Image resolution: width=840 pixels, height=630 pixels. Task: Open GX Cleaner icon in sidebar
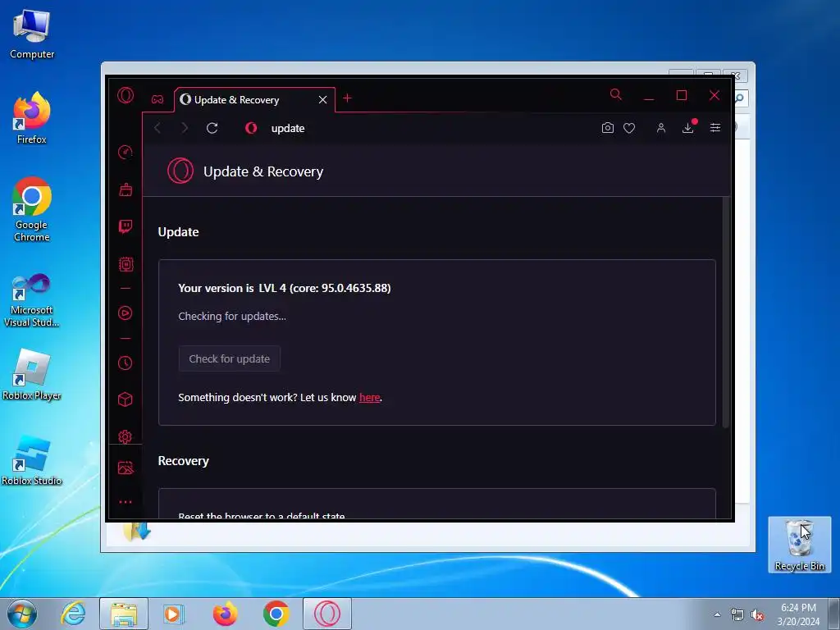coord(126,189)
